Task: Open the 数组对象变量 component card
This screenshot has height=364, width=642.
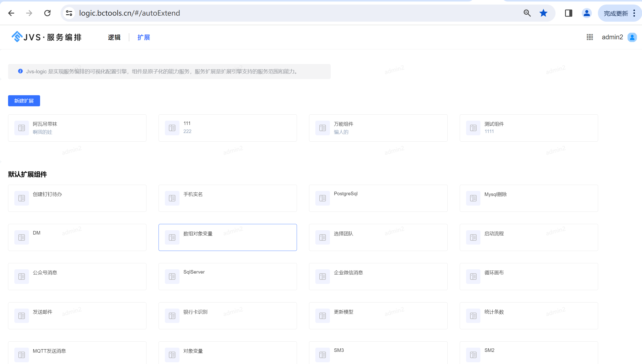Action: tap(227, 237)
